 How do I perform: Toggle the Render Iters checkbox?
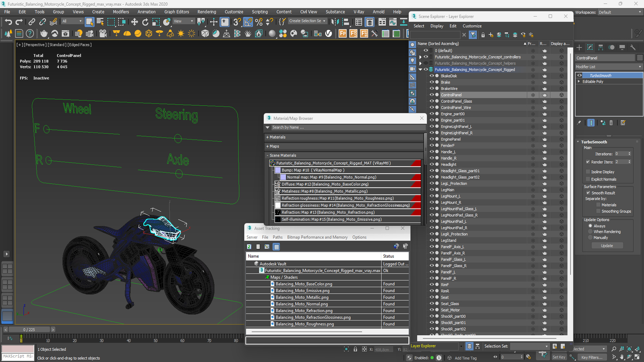tap(588, 162)
